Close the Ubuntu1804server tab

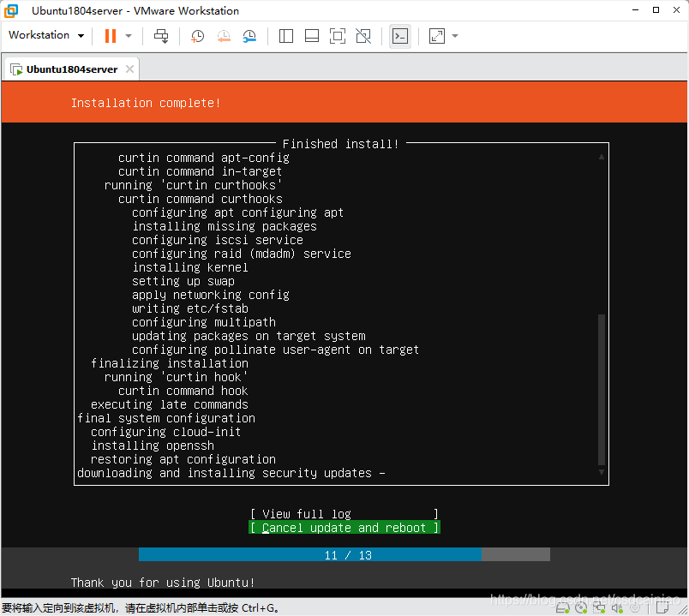click(129, 69)
